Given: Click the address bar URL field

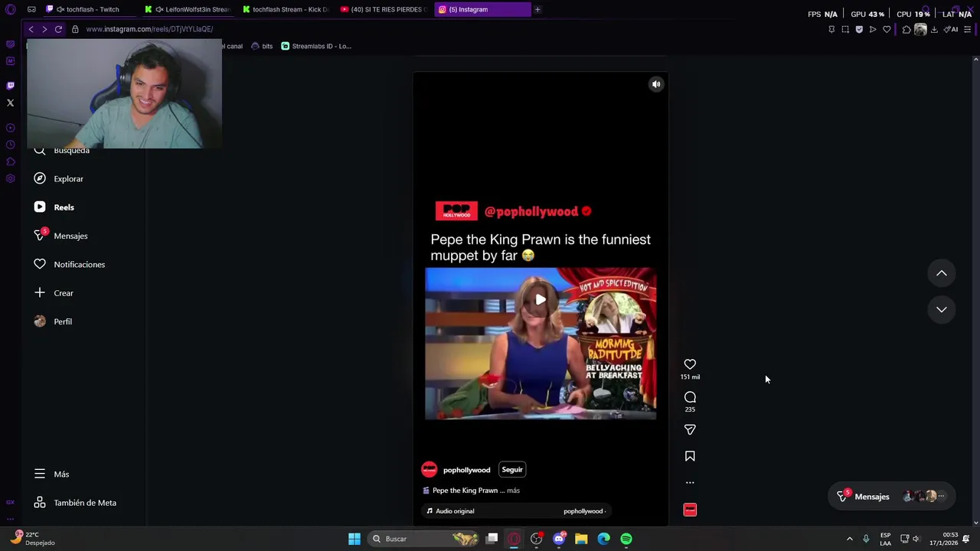Looking at the screenshot, I should click(x=150, y=29).
